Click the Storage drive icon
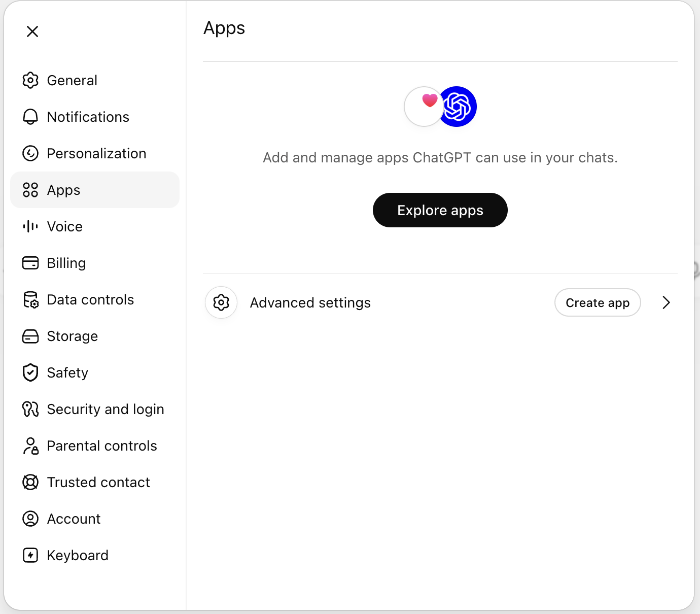 coord(30,336)
